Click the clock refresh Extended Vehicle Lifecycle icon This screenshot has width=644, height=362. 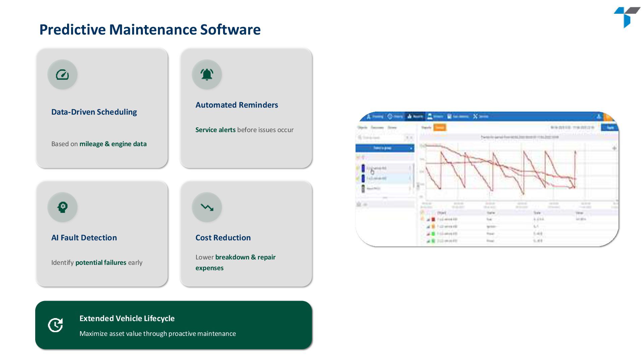[55, 325]
